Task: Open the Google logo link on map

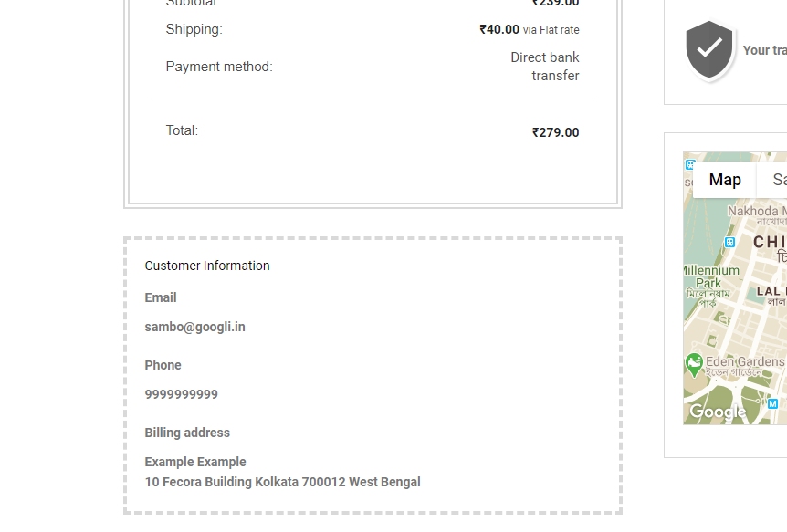Action: point(718,412)
